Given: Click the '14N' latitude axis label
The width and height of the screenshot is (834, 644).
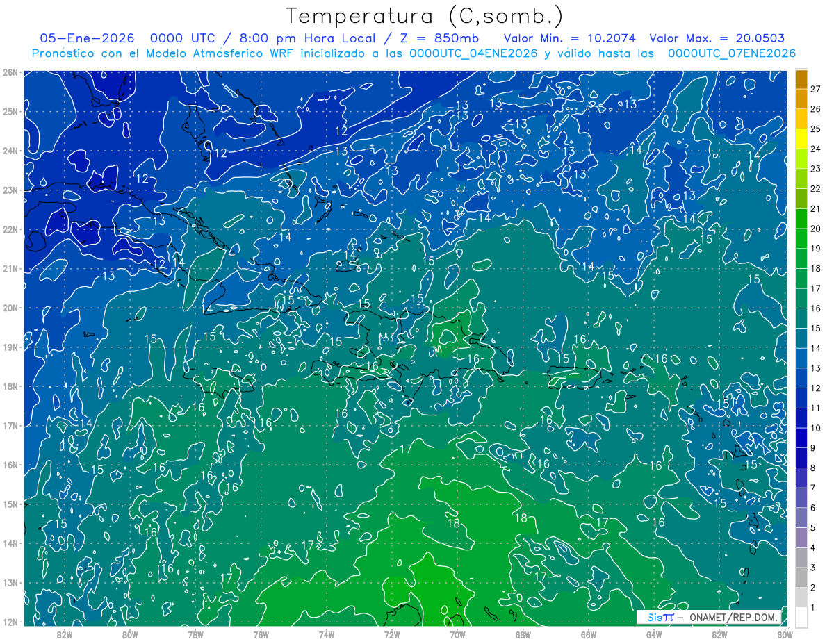Looking at the screenshot, I should click(10, 543).
